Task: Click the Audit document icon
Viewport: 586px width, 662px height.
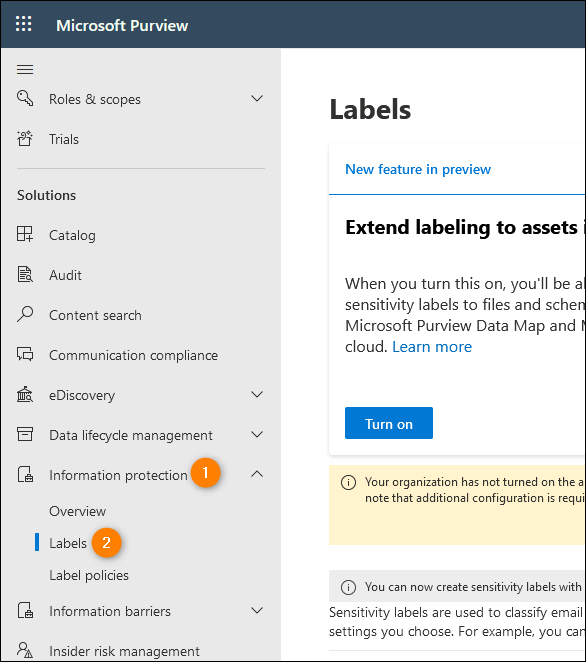Action: pyautogui.click(x=25, y=274)
